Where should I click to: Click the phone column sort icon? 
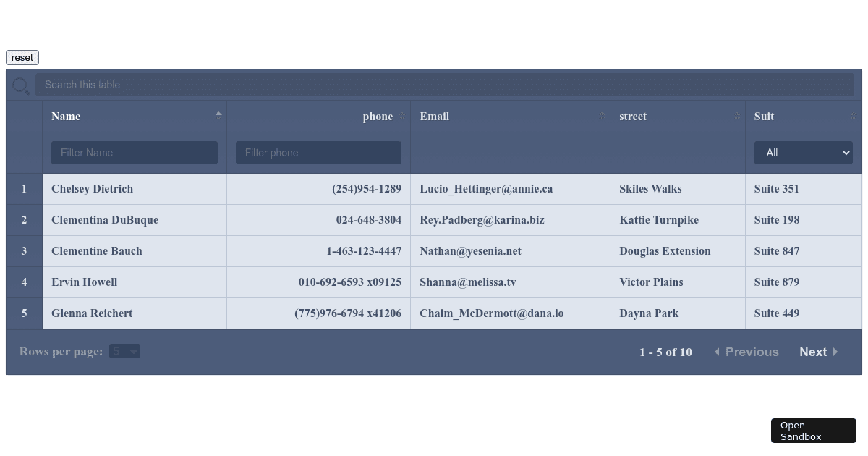pyautogui.click(x=402, y=117)
